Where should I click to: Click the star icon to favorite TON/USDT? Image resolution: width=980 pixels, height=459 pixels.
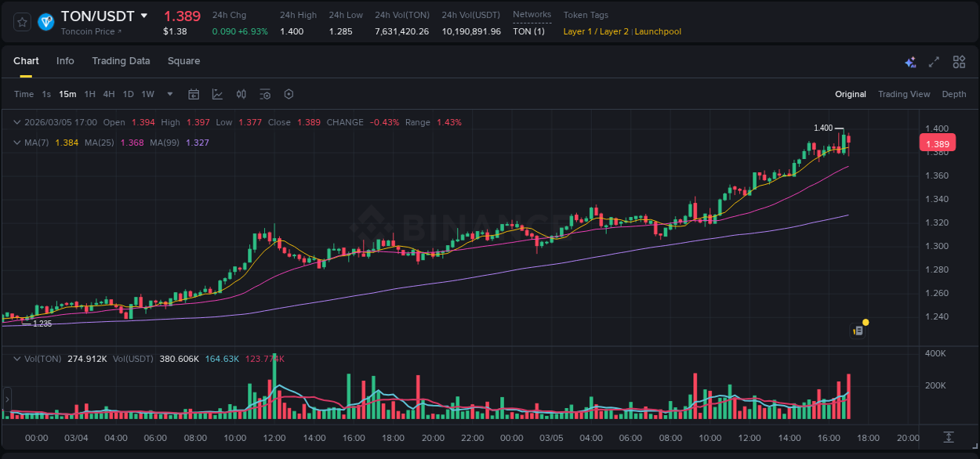21,21
